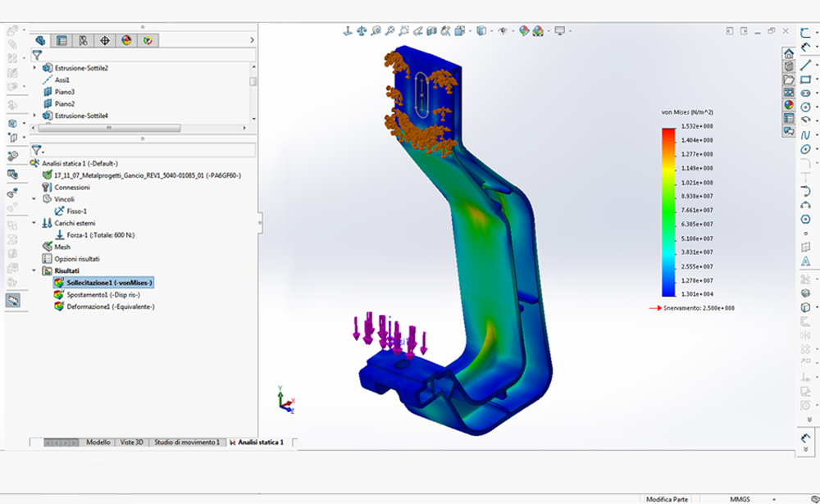Collapse the Carichi esterni folder
The width and height of the screenshot is (820, 504).
click(x=34, y=223)
